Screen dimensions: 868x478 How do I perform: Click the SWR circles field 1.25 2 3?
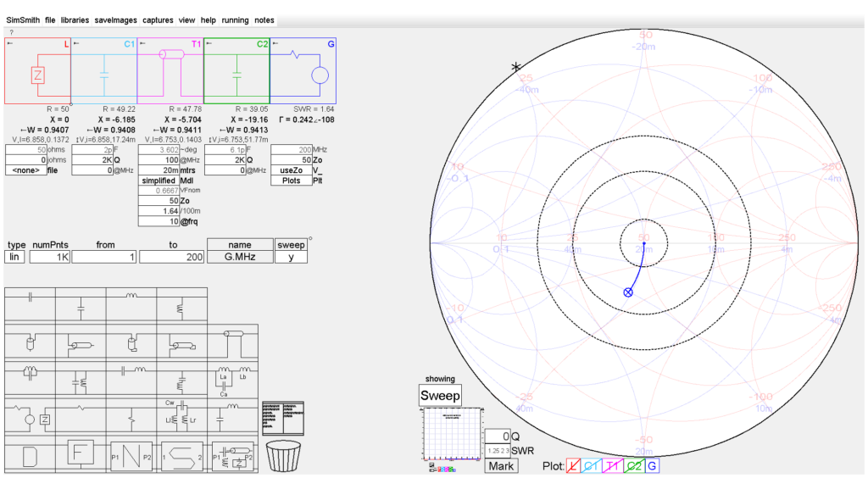pyautogui.click(x=498, y=451)
